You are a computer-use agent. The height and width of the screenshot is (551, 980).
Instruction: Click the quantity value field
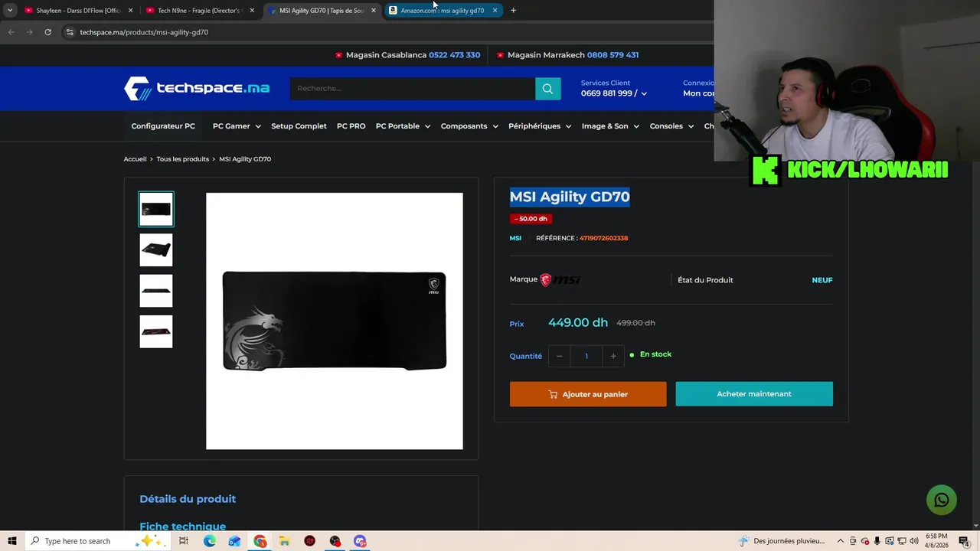586,356
